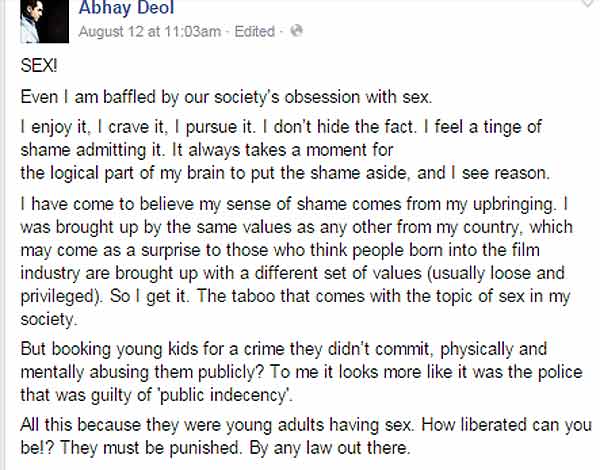The height and width of the screenshot is (470, 600).
Task: Click the globe public privacy icon
Action: pos(297,31)
